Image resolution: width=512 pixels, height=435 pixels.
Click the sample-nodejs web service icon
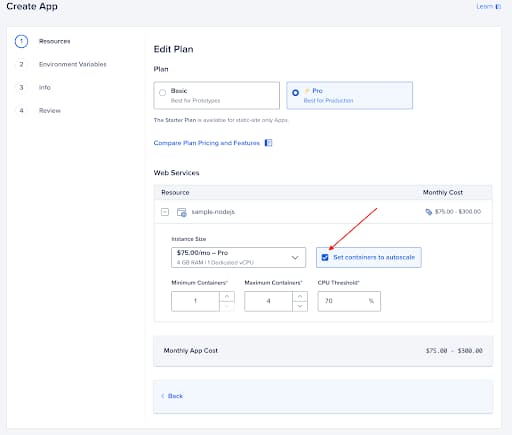coord(182,212)
